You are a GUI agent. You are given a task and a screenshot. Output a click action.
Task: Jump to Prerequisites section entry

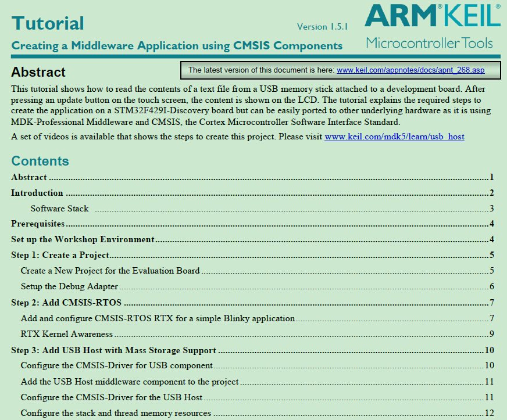click(x=252, y=224)
